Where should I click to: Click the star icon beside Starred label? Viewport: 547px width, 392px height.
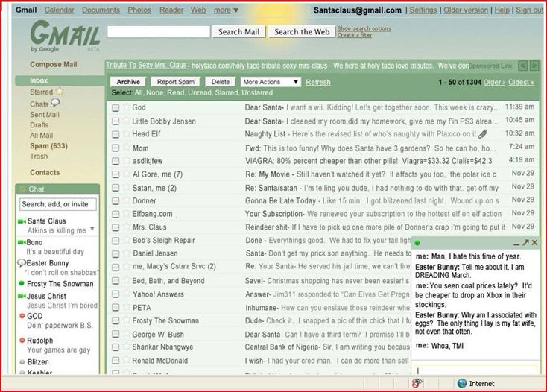[60, 92]
